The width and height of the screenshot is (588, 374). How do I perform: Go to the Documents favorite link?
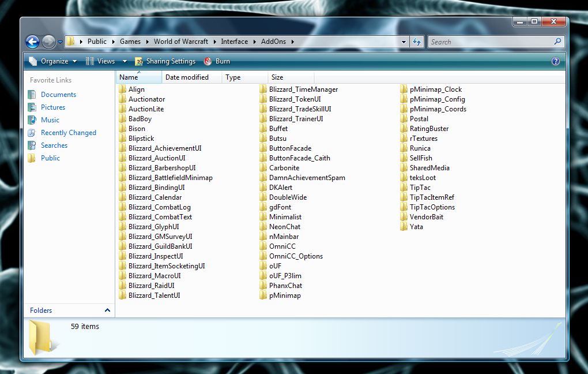point(58,95)
